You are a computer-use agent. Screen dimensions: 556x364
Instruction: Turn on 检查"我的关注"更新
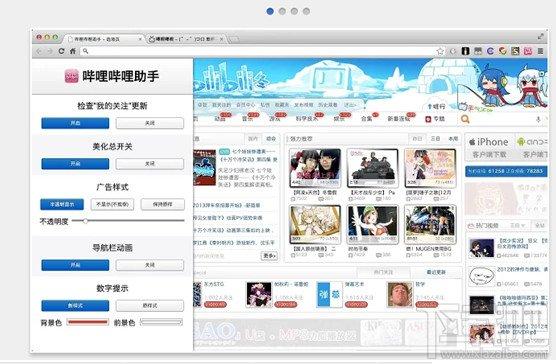75,123
